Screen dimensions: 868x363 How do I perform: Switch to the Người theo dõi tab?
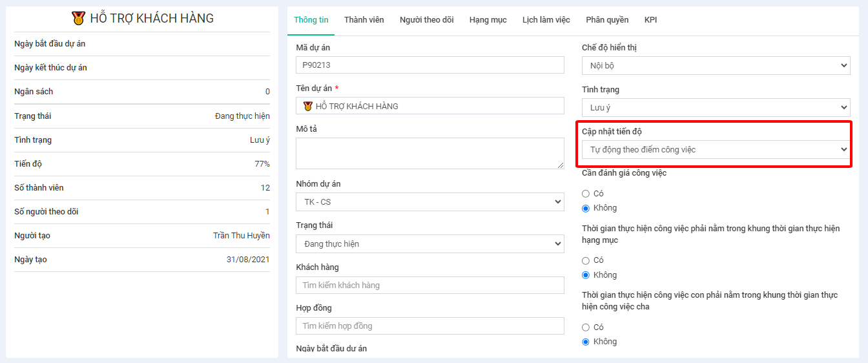pos(426,20)
